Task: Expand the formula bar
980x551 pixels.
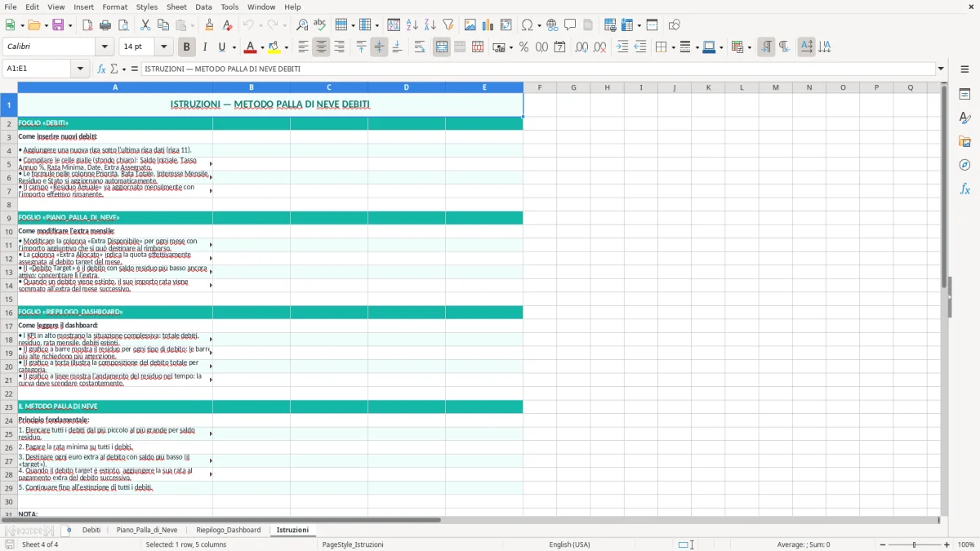Action: [941, 69]
